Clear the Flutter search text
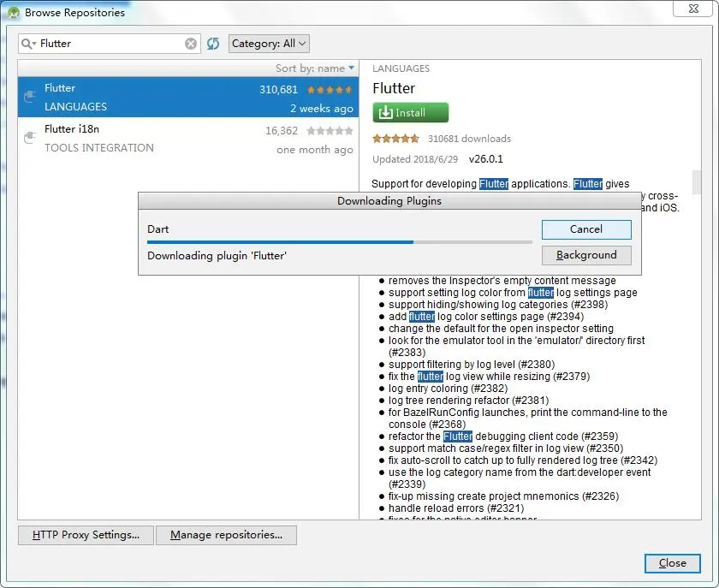Screen dimensions: 719x588 191,44
